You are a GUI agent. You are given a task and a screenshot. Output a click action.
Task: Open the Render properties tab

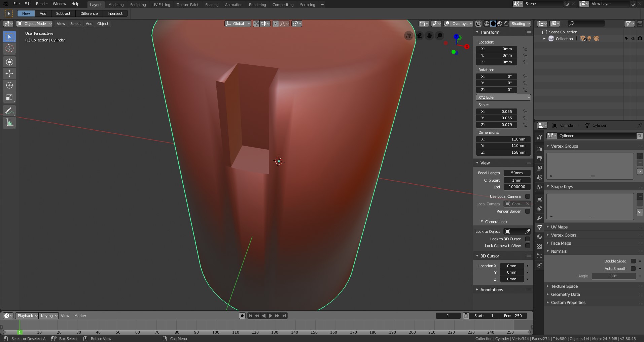click(539, 149)
